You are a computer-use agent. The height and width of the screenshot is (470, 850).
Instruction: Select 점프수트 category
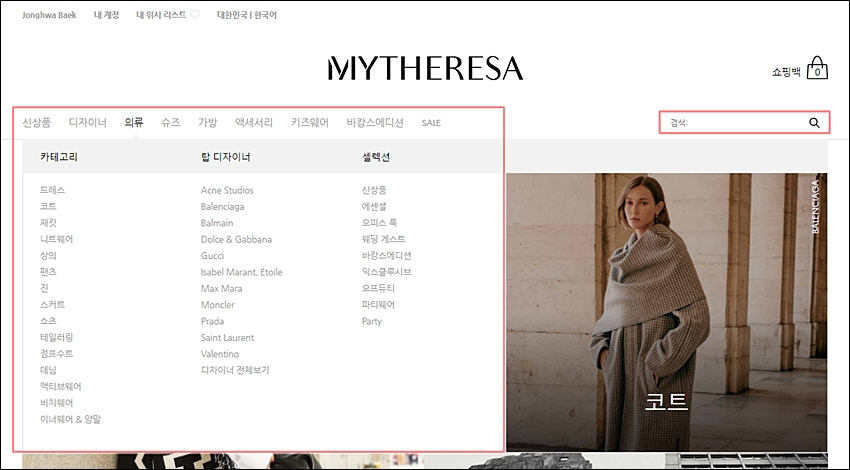click(x=56, y=353)
